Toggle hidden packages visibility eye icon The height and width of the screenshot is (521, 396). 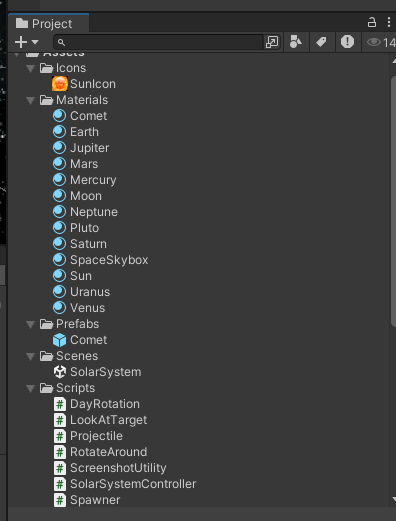point(374,42)
